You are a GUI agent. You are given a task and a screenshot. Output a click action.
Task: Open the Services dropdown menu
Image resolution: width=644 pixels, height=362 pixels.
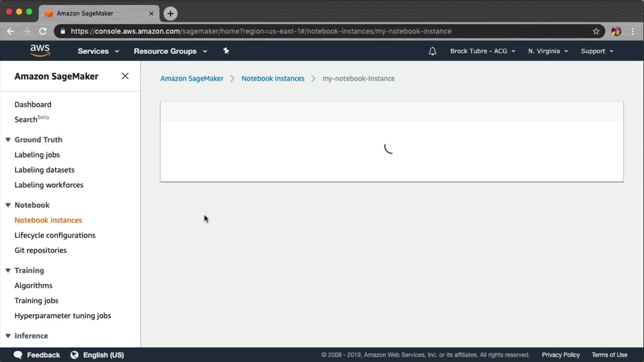[x=98, y=51]
